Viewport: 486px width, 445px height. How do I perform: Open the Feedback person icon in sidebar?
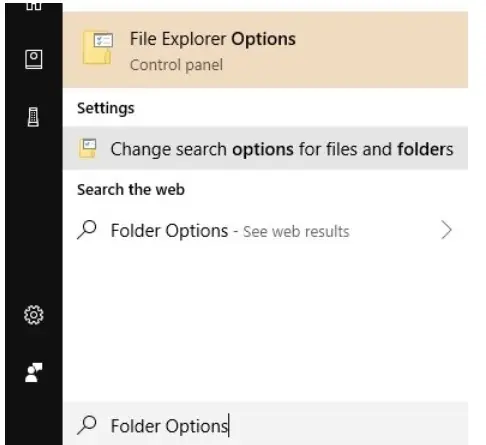[34, 372]
